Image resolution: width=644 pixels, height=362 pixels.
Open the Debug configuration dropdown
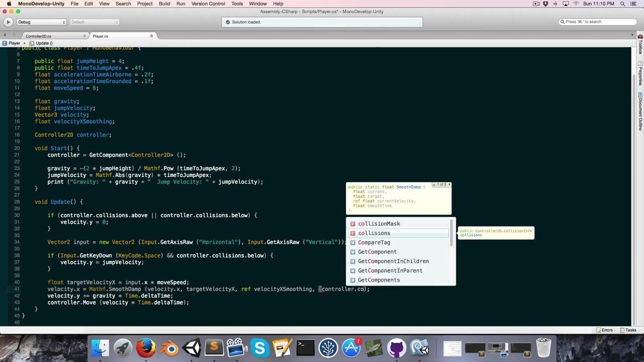(42, 22)
